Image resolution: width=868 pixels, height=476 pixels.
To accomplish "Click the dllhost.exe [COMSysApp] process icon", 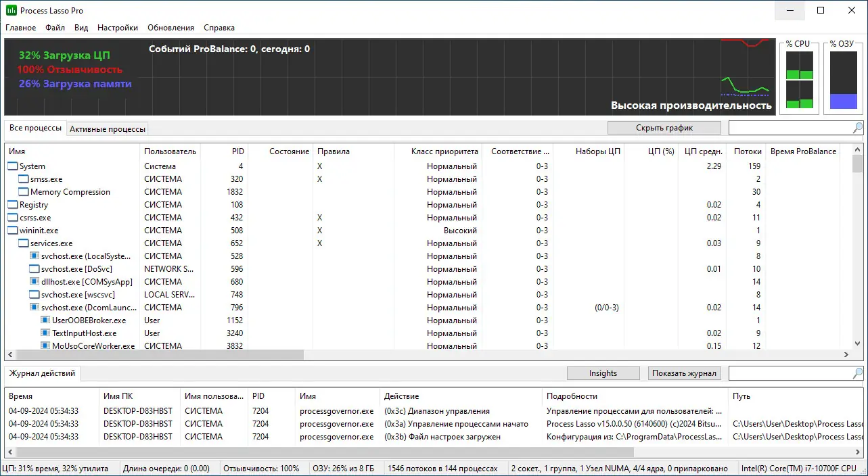I will 35,281.
